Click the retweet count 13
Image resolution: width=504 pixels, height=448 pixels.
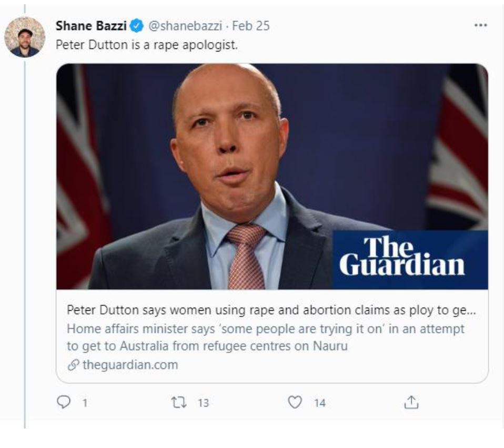pyautogui.click(x=203, y=403)
